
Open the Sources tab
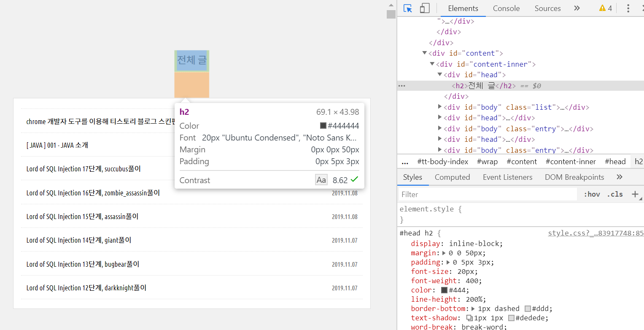coord(547,8)
